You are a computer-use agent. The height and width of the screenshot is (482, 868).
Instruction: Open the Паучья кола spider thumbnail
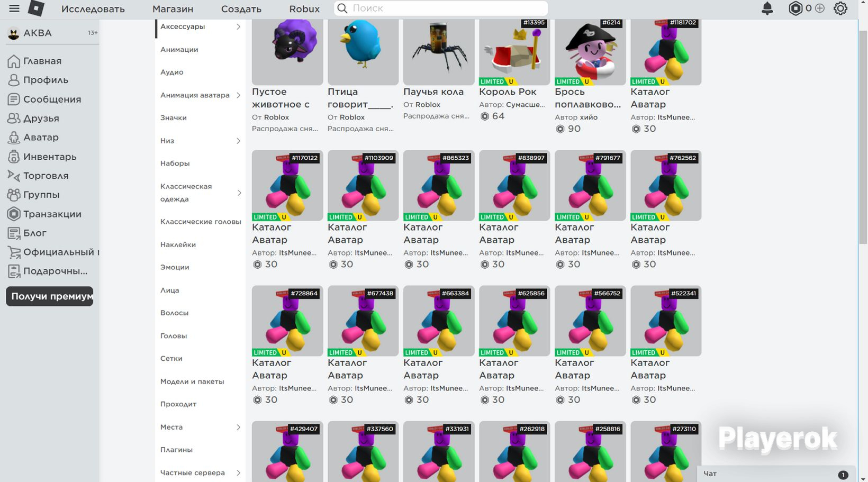point(439,52)
